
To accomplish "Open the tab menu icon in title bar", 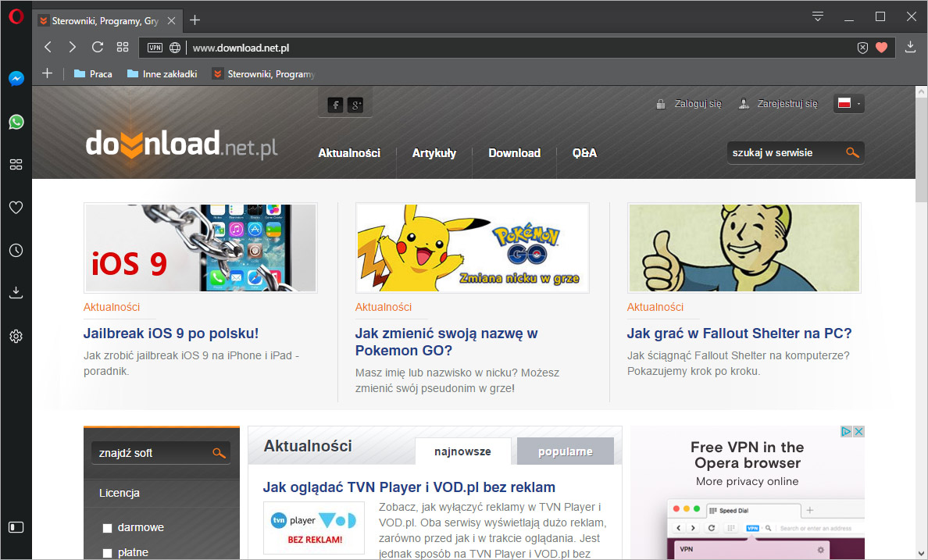I will (x=818, y=16).
